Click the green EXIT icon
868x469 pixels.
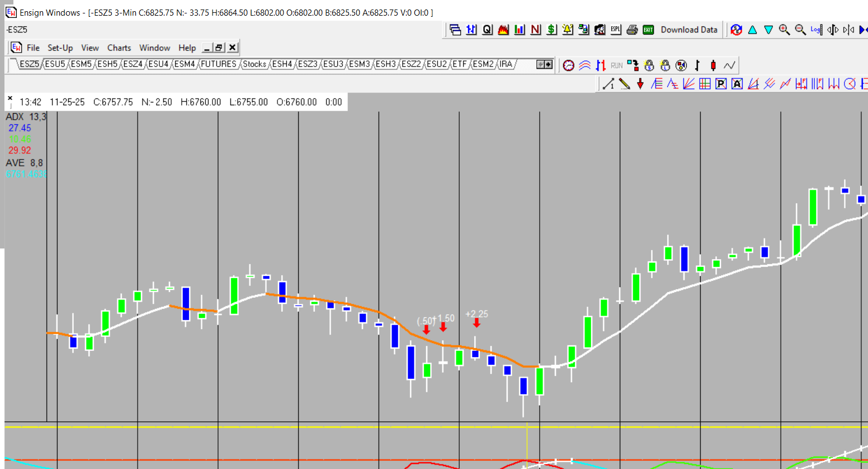pyautogui.click(x=648, y=30)
